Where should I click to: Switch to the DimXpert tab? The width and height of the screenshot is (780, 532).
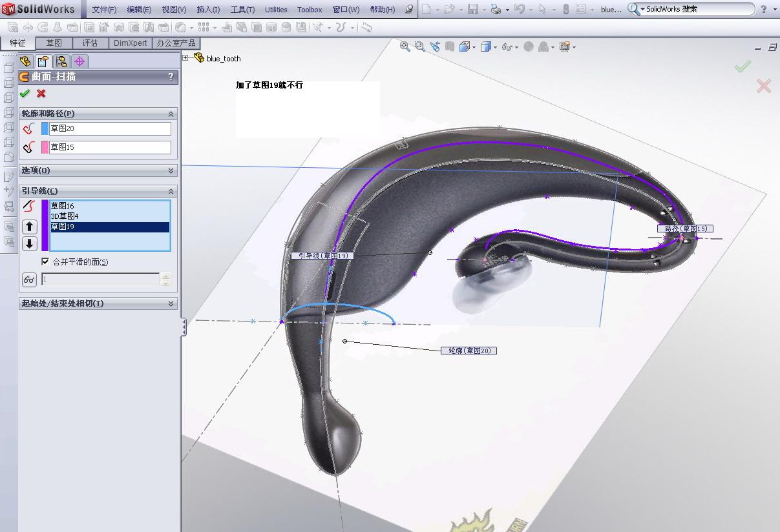pyautogui.click(x=130, y=43)
